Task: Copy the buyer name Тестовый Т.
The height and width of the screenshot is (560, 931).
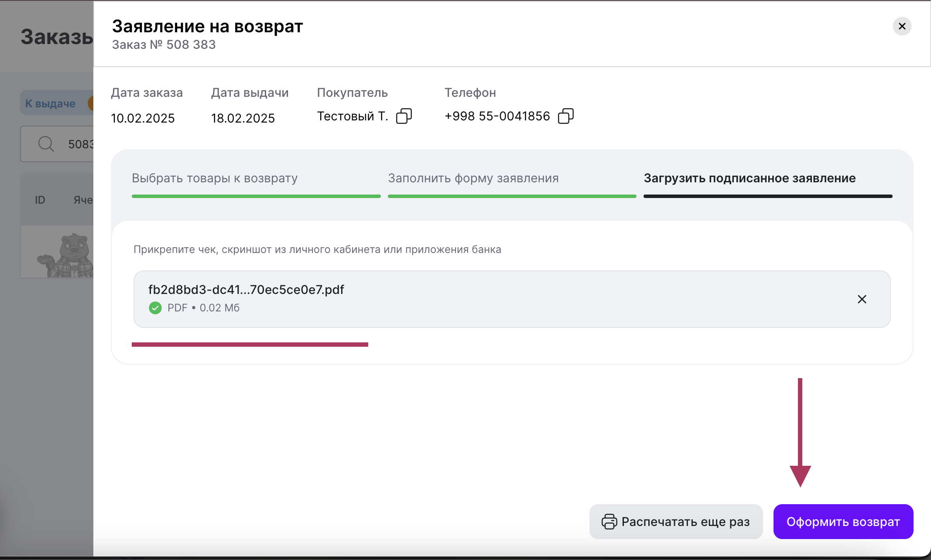Action: [404, 116]
